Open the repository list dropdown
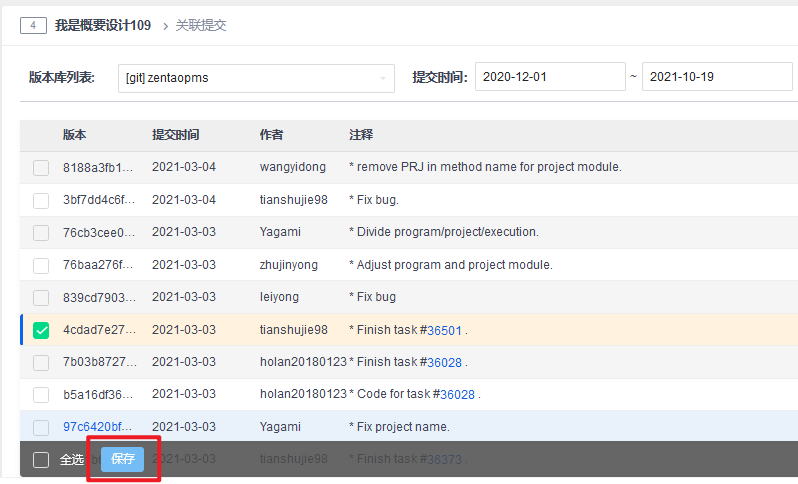Image resolution: width=798 pixels, height=484 pixels. point(256,77)
